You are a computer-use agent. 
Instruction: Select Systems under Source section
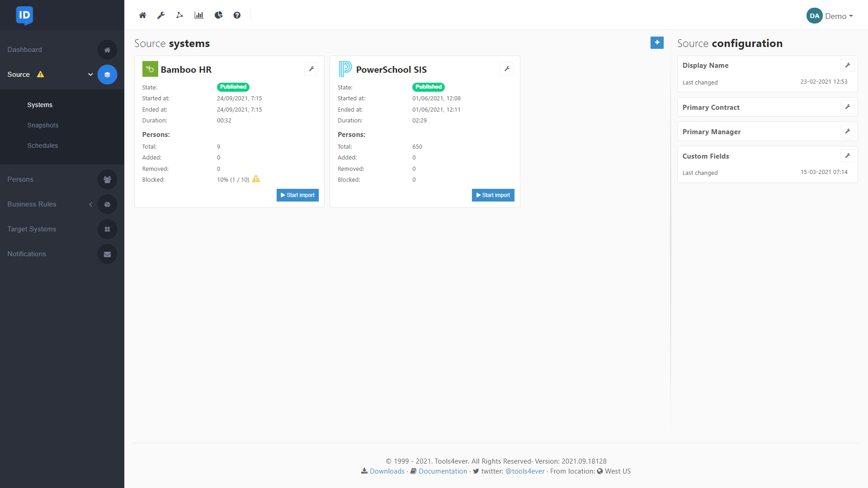[x=40, y=105]
